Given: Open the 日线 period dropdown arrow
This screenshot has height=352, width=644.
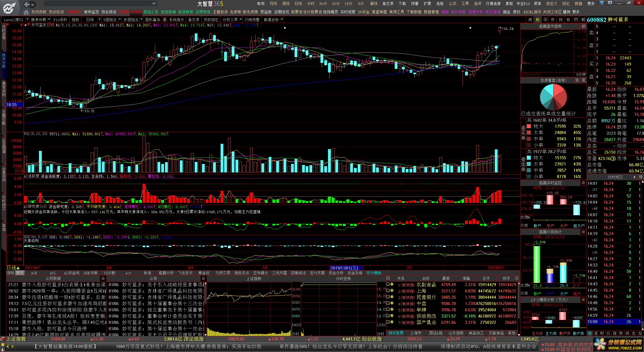Looking at the screenshot, I should pos(100,20).
